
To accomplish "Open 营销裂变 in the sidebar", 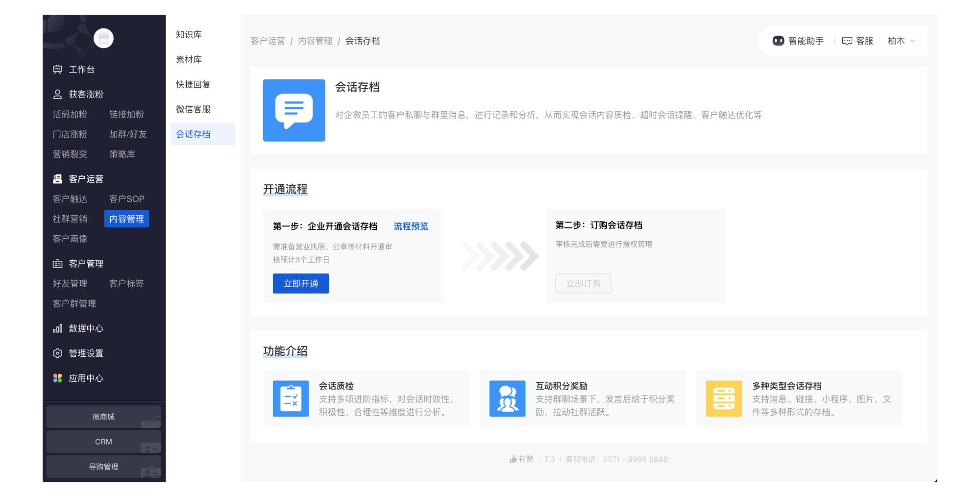I will tap(70, 154).
